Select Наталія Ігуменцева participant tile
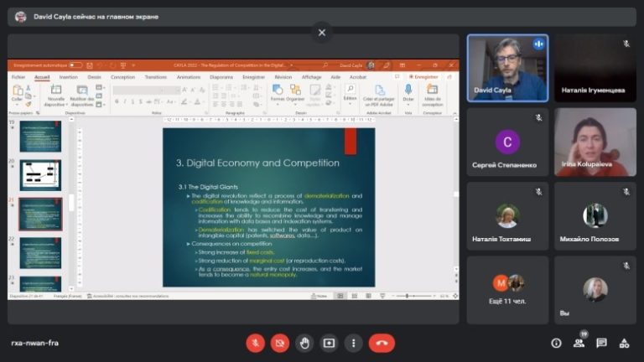Image resolution: width=644 pixels, height=362 pixels. coord(595,68)
